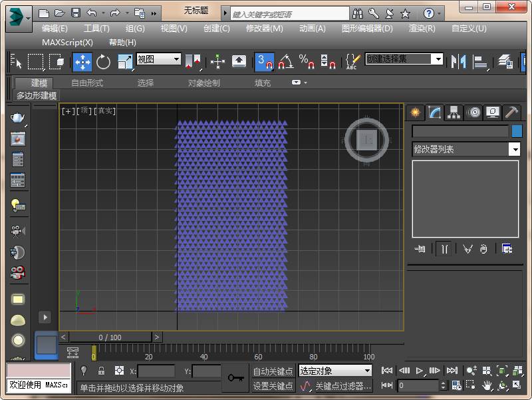
Task: Click the search keyword input field
Action: tap(290, 14)
